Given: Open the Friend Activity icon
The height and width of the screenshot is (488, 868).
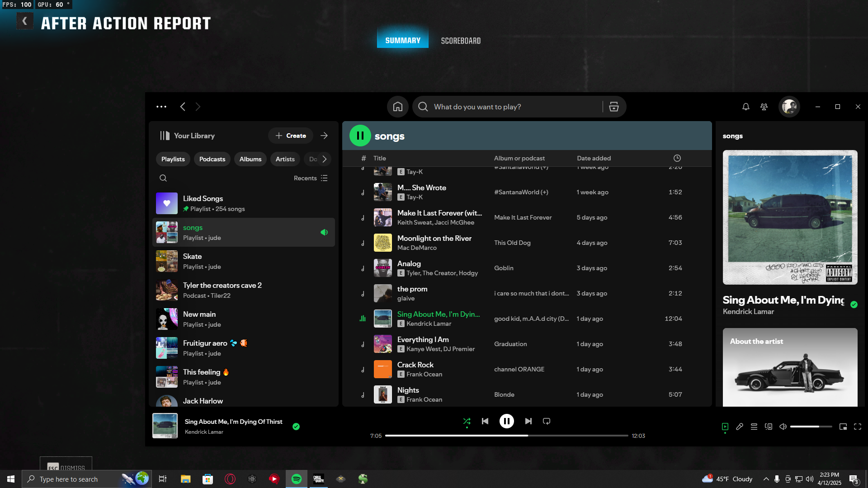Looking at the screenshot, I should [764, 107].
